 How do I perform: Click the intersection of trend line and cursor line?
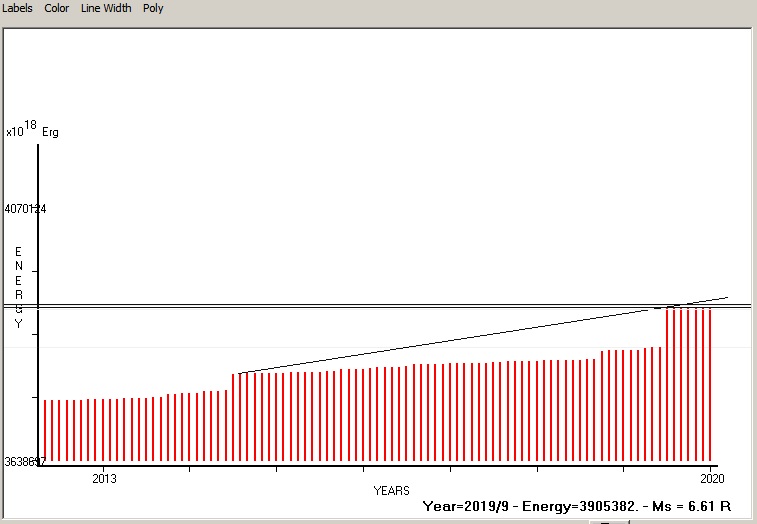677,305
